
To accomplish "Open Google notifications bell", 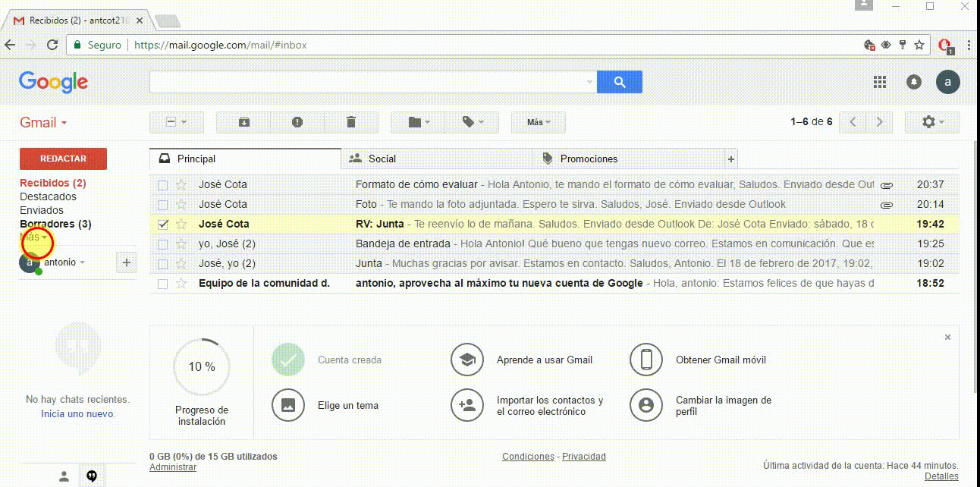I will point(914,82).
